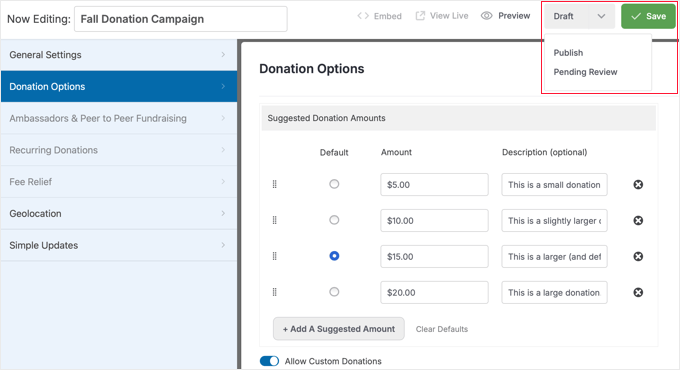Open General Settings section
The image size is (680, 370).
(119, 55)
